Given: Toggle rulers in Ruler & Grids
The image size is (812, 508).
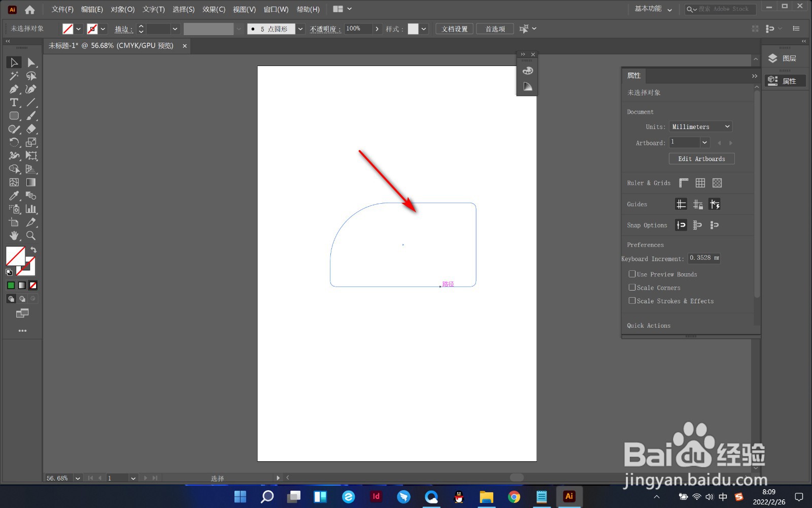Looking at the screenshot, I should [x=684, y=183].
